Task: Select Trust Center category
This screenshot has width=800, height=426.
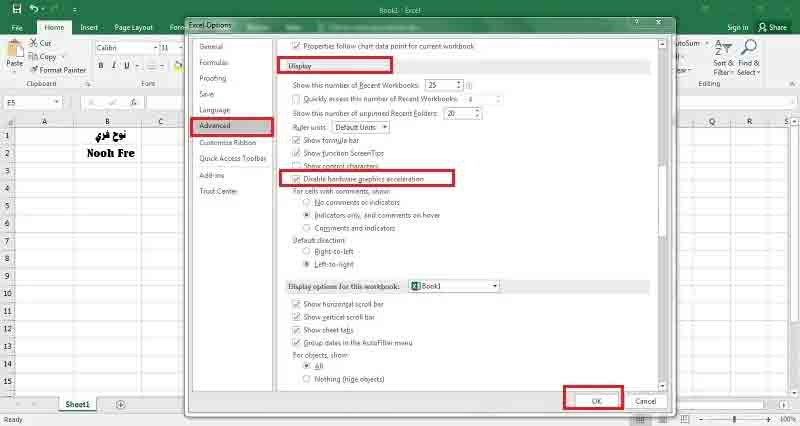Action: point(218,191)
